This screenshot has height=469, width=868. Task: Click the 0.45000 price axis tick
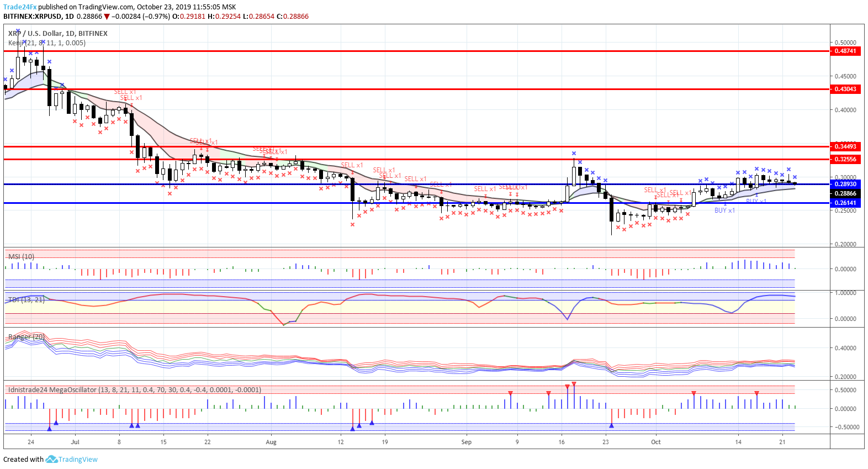pyautogui.click(x=845, y=76)
